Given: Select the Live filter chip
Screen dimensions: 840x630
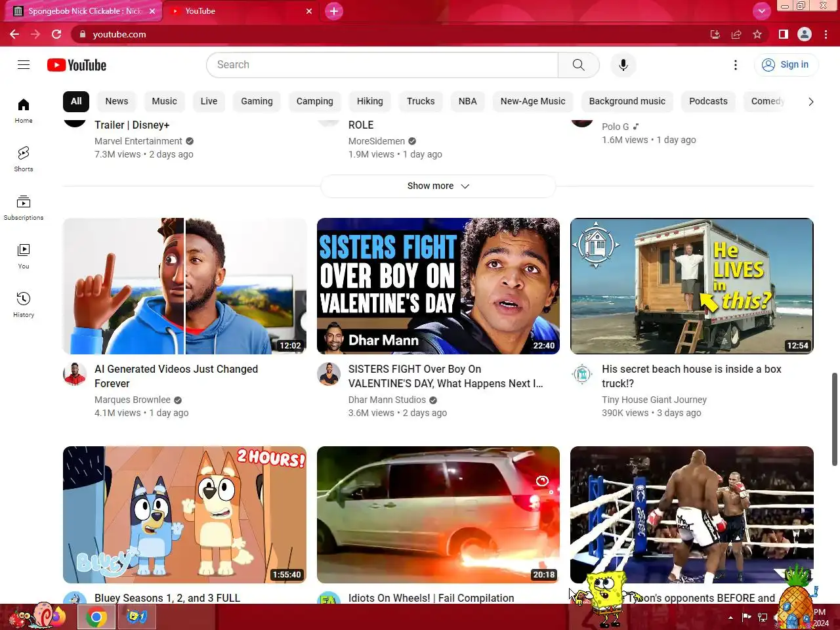Looking at the screenshot, I should [x=209, y=101].
